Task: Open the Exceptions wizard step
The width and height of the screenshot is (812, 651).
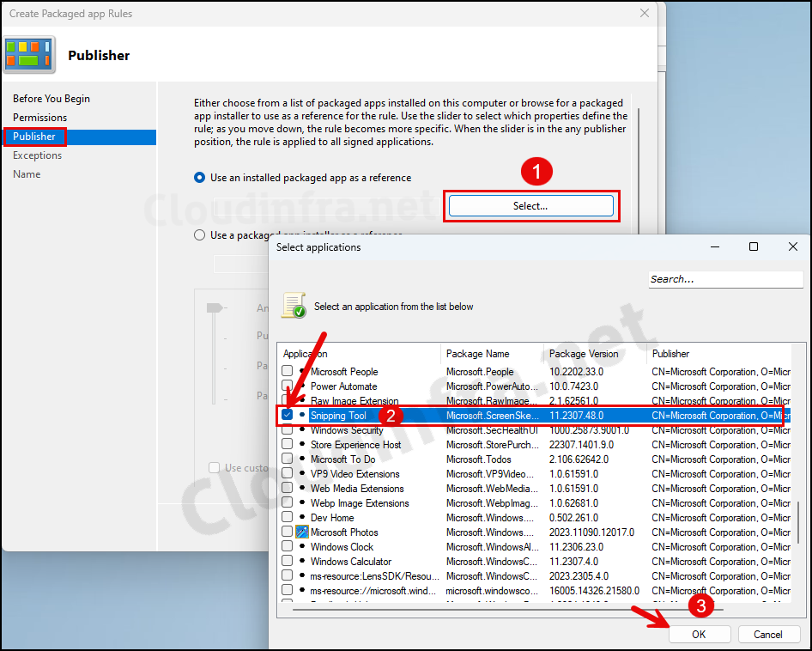Action: (37, 155)
